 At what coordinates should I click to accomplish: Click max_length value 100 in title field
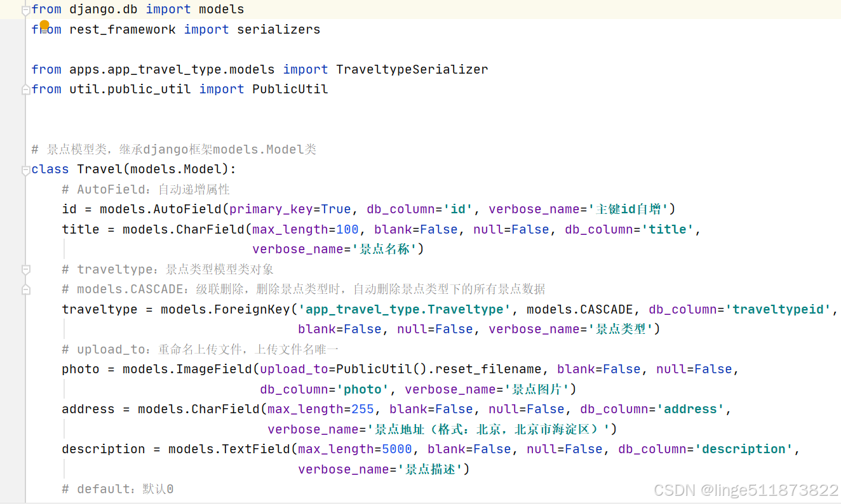coord(347,230)
